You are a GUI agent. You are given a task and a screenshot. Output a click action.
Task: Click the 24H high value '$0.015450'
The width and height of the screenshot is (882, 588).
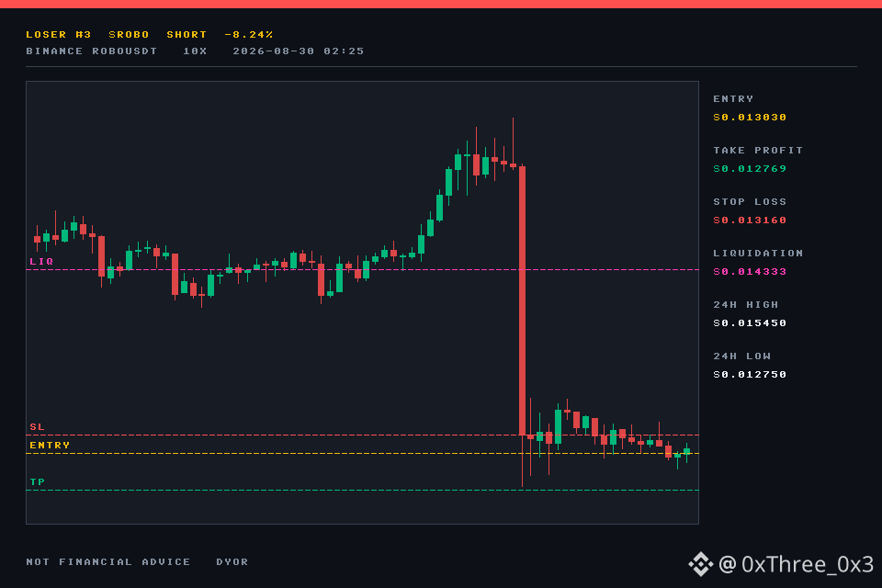[750, 323]
